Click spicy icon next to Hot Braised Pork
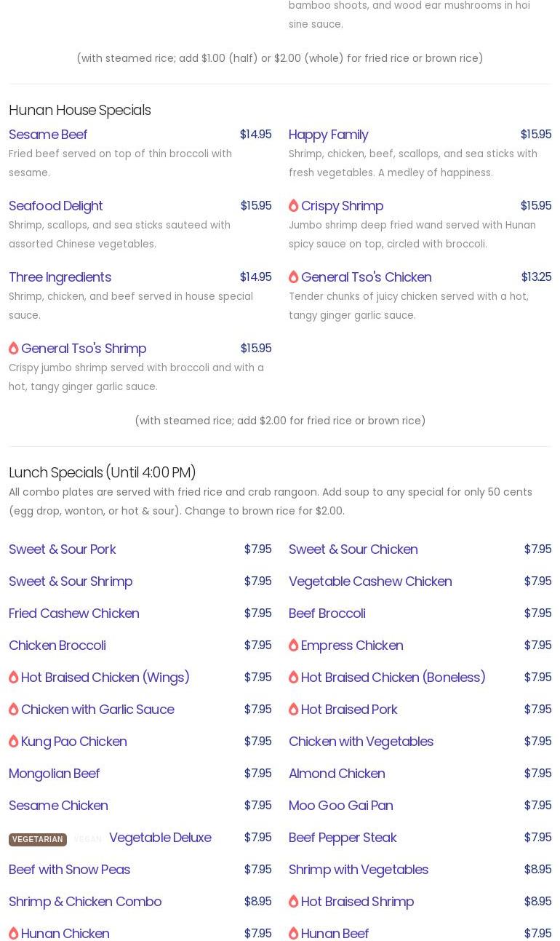 click(294, 710)
